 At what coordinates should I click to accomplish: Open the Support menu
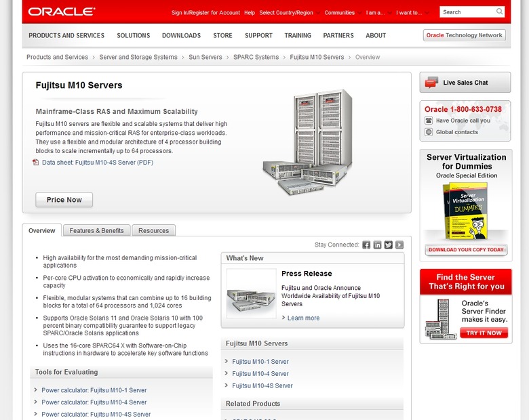[x=258, y=35]
